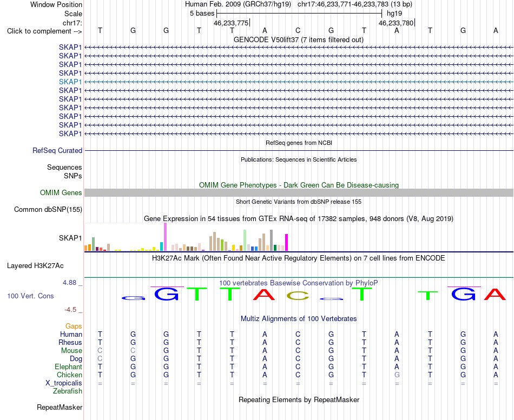Click 'chr17:46,233,771-46,233,783 (13 bp)' position text
514x420 pixels.
[x=355, y=4]
